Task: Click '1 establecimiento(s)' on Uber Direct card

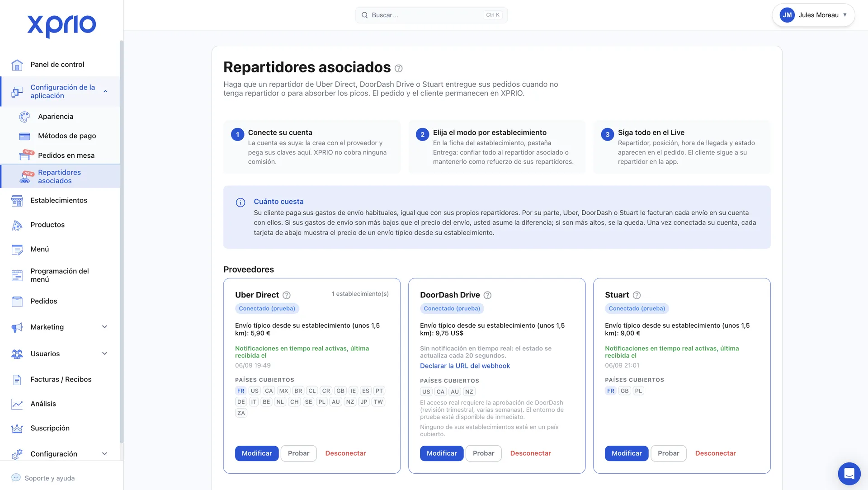Action: point(360,294)
